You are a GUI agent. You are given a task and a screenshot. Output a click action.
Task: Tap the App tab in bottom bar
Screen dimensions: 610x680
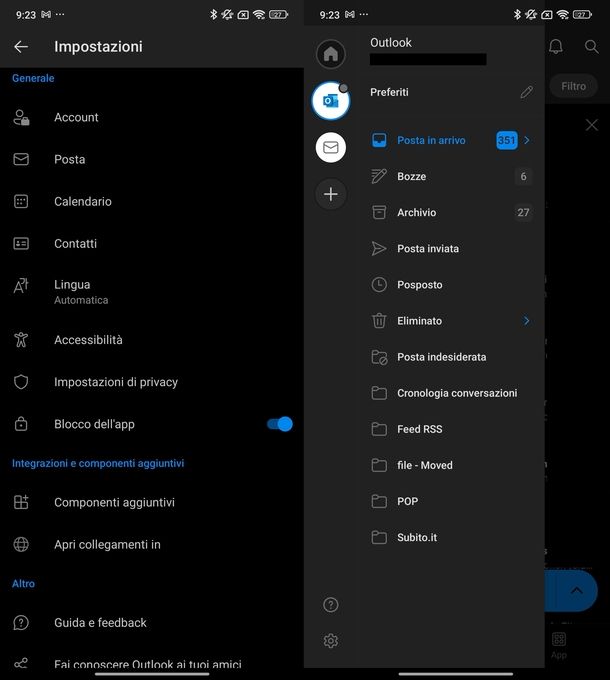(559, 645)
